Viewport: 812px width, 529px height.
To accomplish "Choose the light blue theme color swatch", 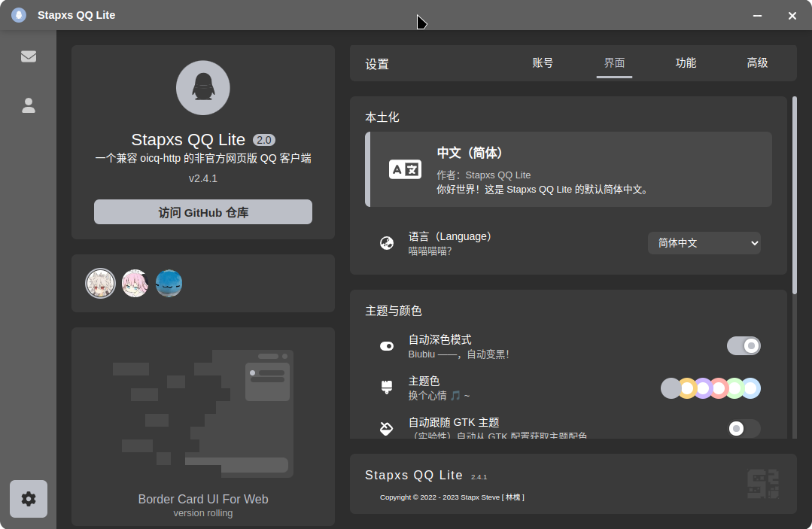I will [751, 388].
